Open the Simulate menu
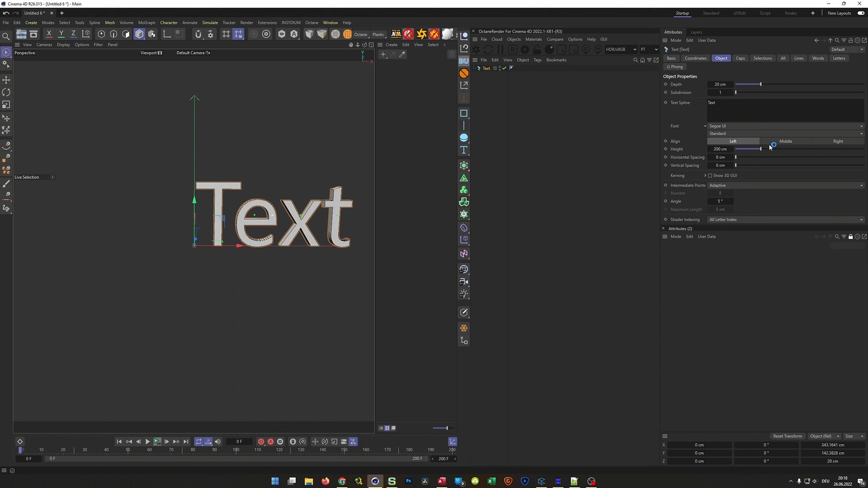This screenshot has width=868, height=488. [210, 23]
